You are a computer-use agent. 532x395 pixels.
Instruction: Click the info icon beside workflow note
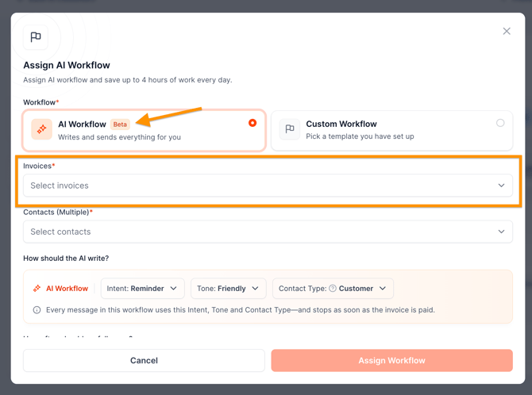37,310
